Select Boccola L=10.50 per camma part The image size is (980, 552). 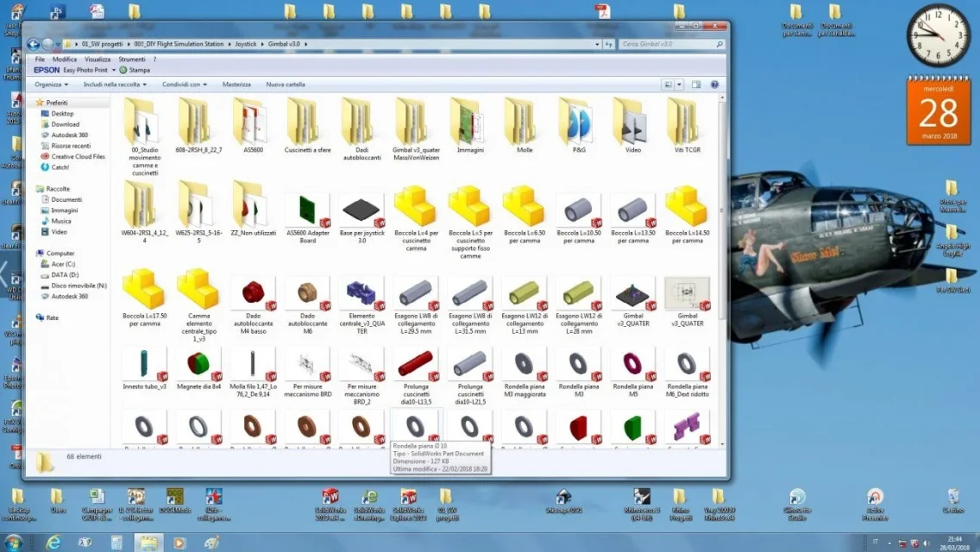(579, 218)
